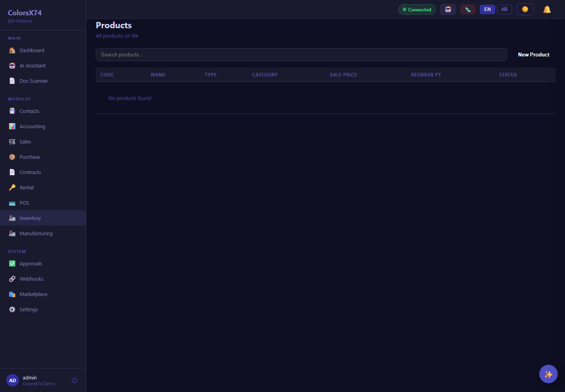The width and height of the screenshot is (565, 392).
Task: Click the Doc Scanner page icon
Action: [12, 81]
